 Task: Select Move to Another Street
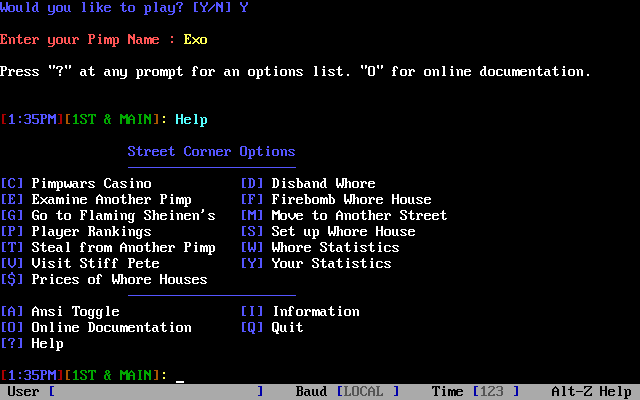tap(344, 215)
